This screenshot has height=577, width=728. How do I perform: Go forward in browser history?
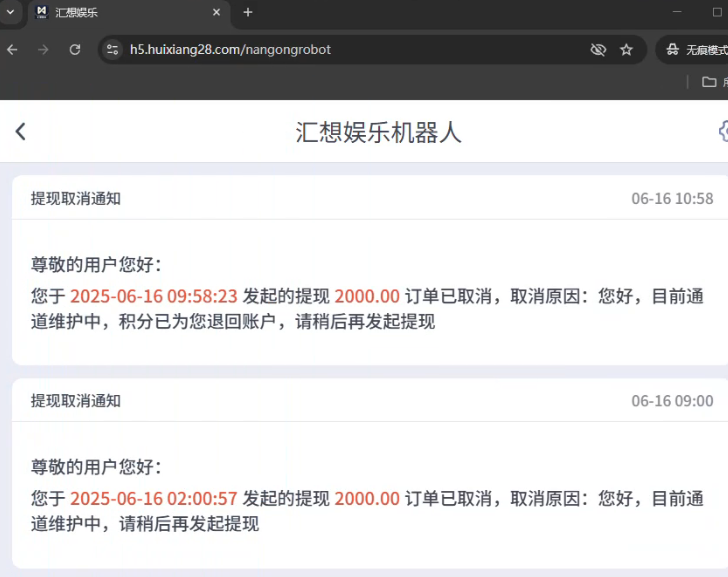click(43, 49)
